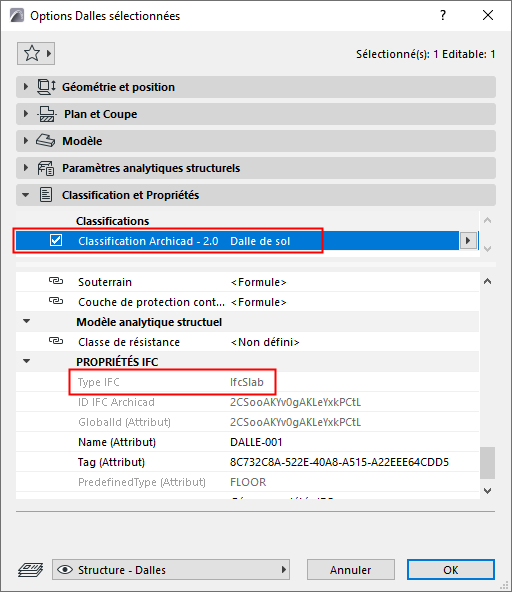
Task: Click the Géométrie et position panel icon
Action: tap(46, 87)
